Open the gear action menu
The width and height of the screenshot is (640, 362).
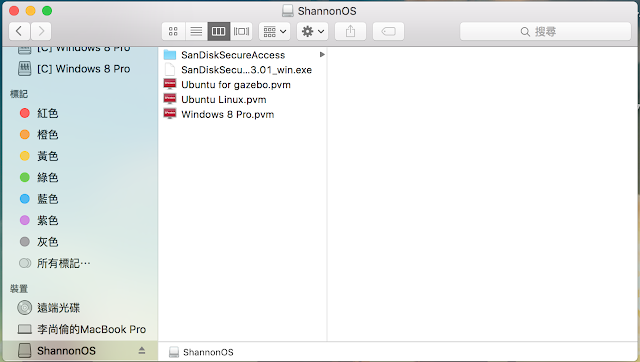click(x=312, y=31)
